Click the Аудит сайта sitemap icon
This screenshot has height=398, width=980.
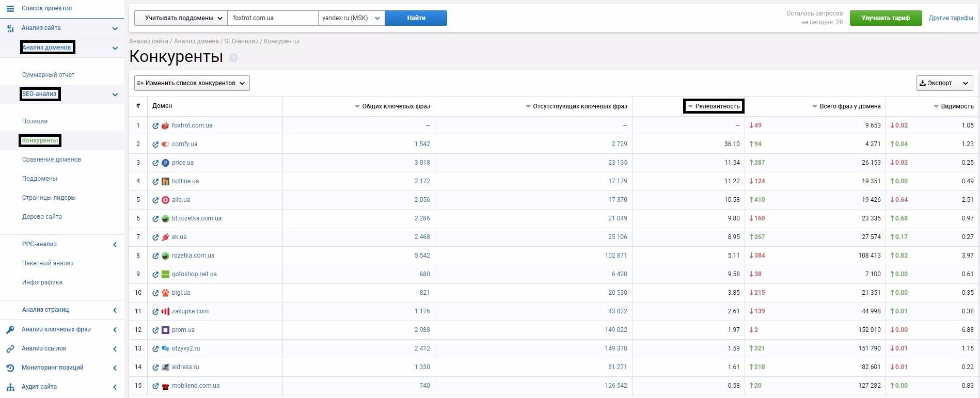(x=10, y=387)
